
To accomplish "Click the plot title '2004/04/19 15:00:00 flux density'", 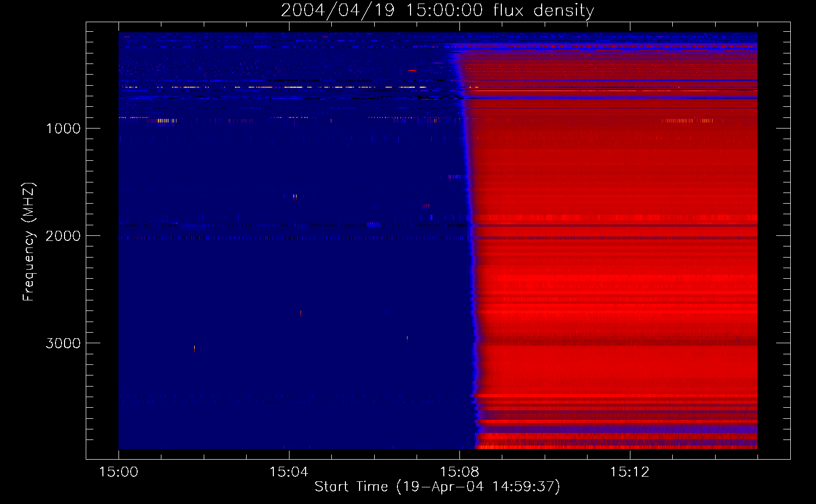I will pos(437,10).
